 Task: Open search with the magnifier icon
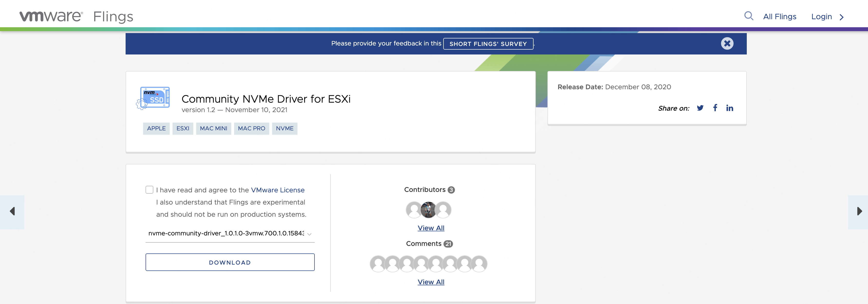[748, 16]
